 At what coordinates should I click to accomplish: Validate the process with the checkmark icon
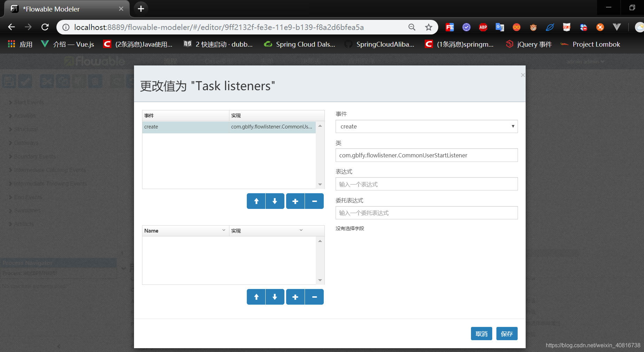tap(25, 81)
